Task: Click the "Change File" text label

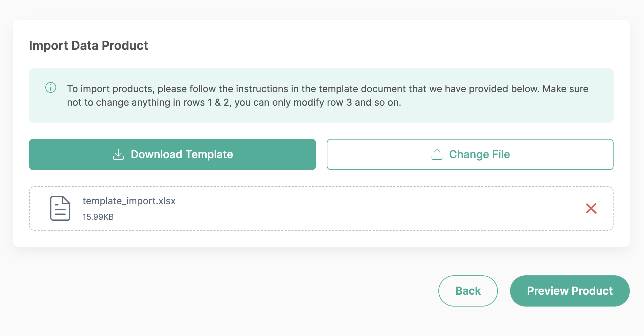Action: pos(479,154)
